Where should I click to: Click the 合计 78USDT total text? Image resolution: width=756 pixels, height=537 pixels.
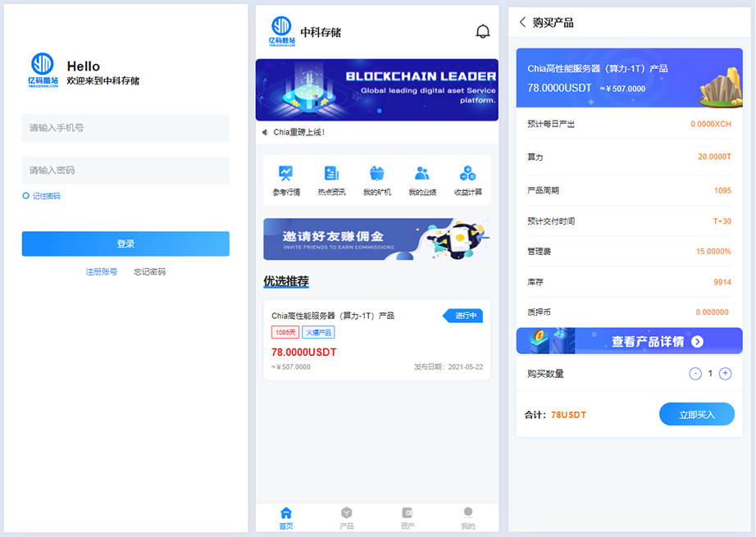555,415
